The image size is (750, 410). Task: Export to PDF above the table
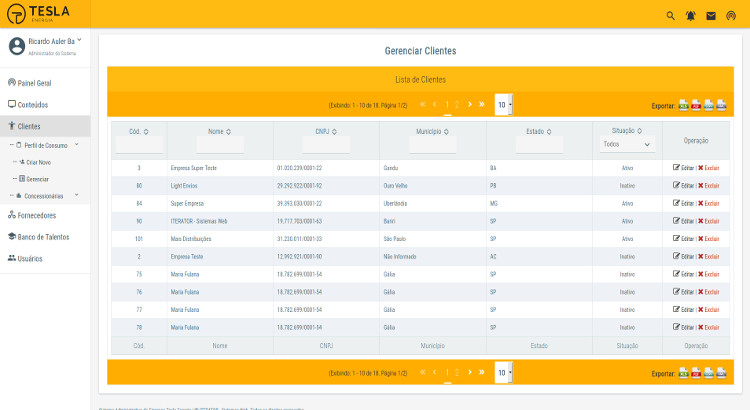coord(696,105)
